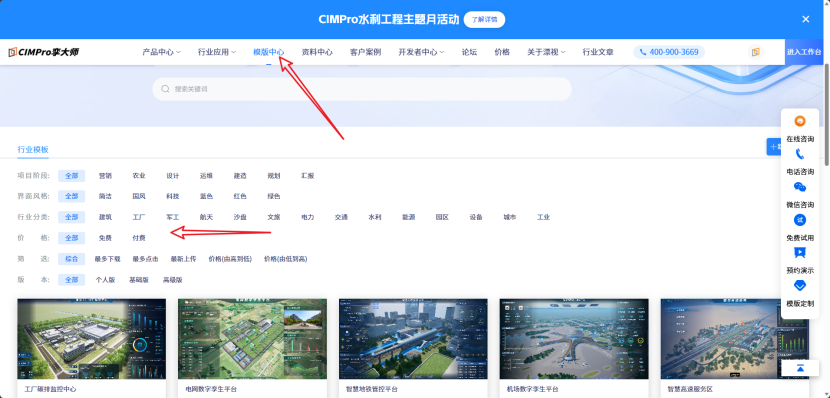The image size is (830, 398).
Task: Choose 高级版 in the 版本 row
Action: tap(173, 280)
